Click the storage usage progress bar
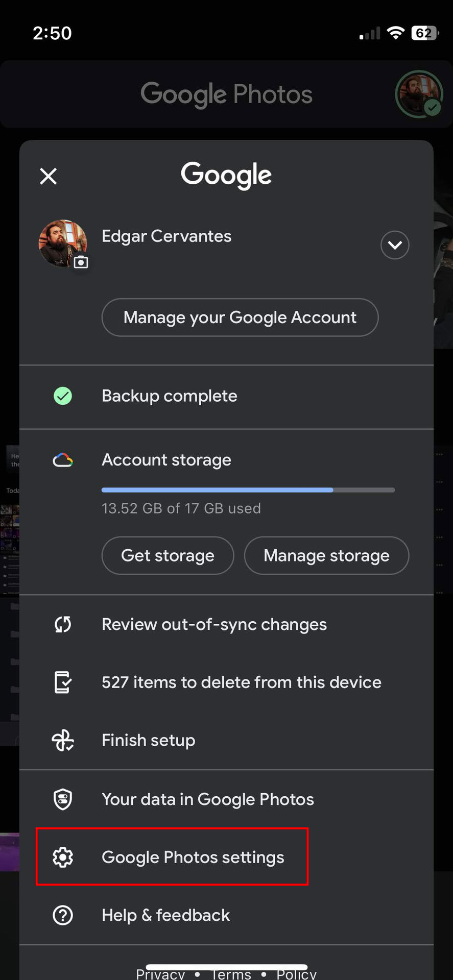Viewport: 453px width, 980px height. (248, 490)
